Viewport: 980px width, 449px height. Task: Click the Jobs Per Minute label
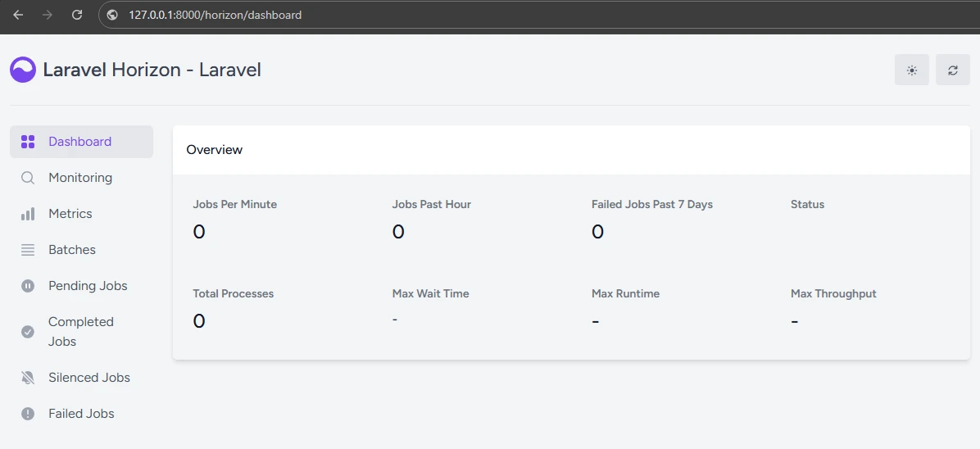point(234,204)
